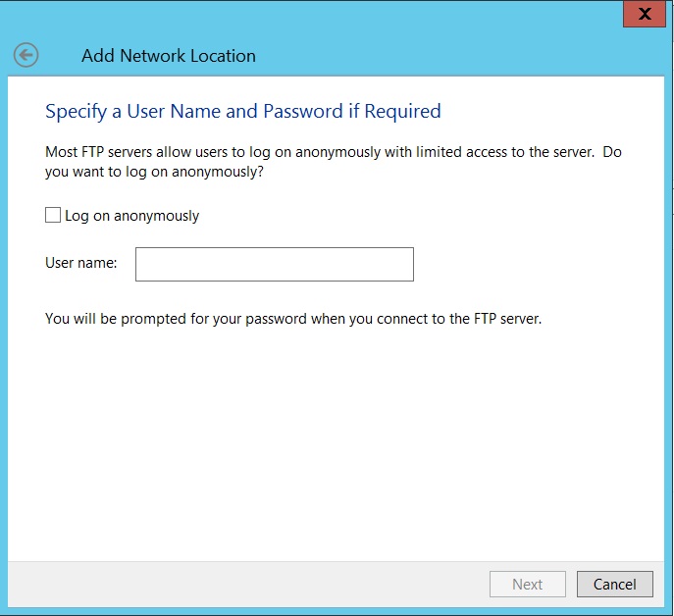This screenshot has width=674, height=616.
Task: Close the Add Network Location wizard
Action: [645, 14]
